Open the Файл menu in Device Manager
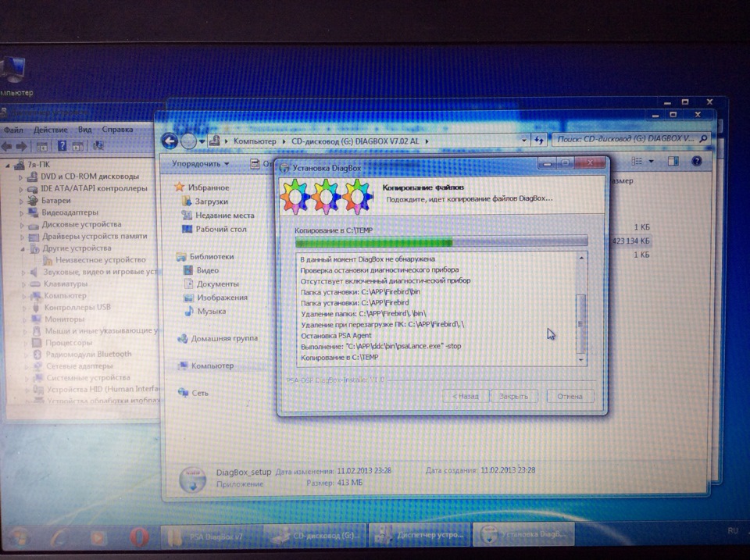Image resolution: width=750 pixels, height=560 pixels. coord(14,130)
